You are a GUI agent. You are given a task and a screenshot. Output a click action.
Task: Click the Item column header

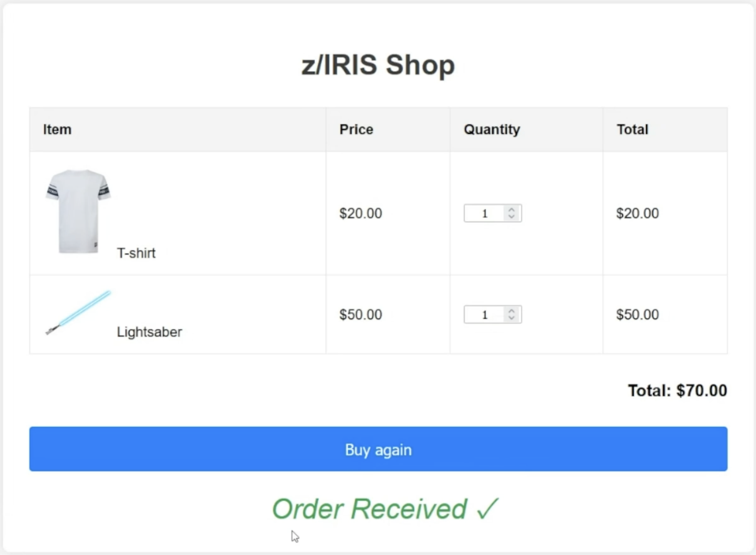point(57,129)
